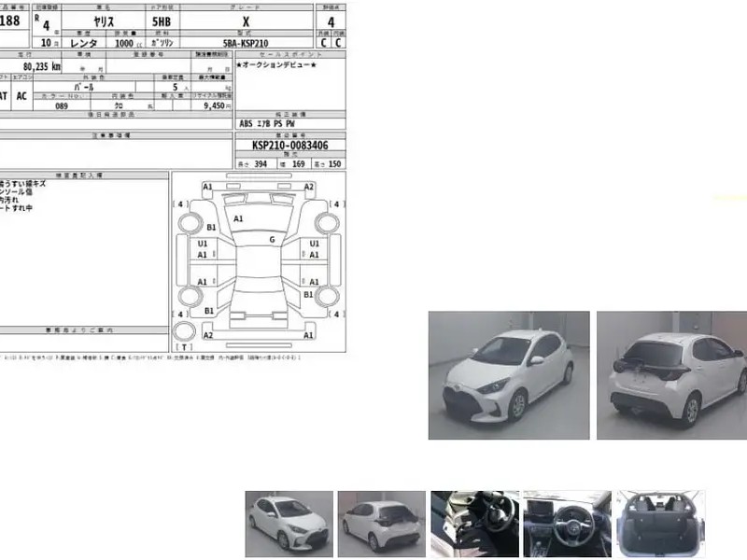The width and height of the screenshot is (747, 560).
Task: Select the small front view thumbnail
Action: coord(289,524)
